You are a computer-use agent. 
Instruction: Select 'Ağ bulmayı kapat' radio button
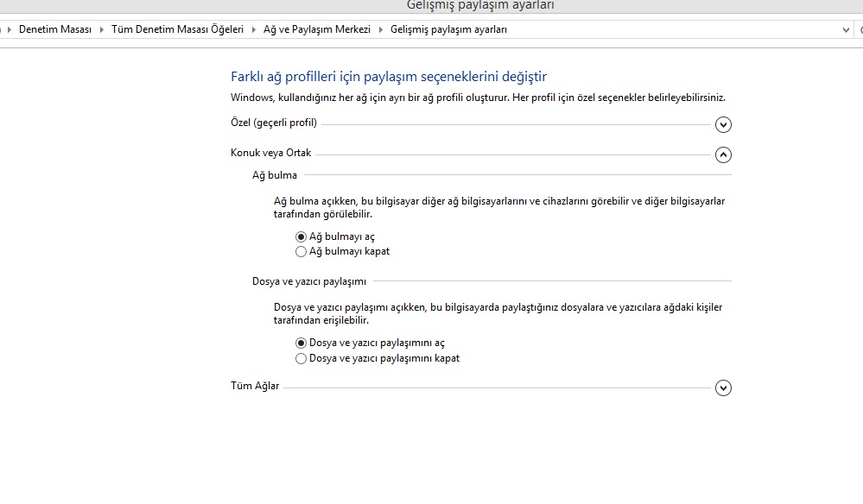[x=301, y=252]
